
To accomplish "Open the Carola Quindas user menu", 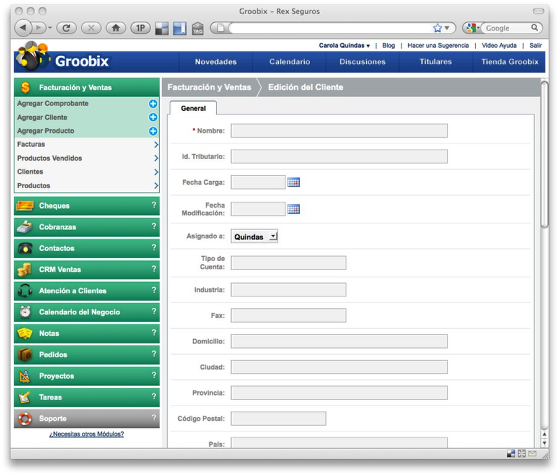I will click(344, 45).
